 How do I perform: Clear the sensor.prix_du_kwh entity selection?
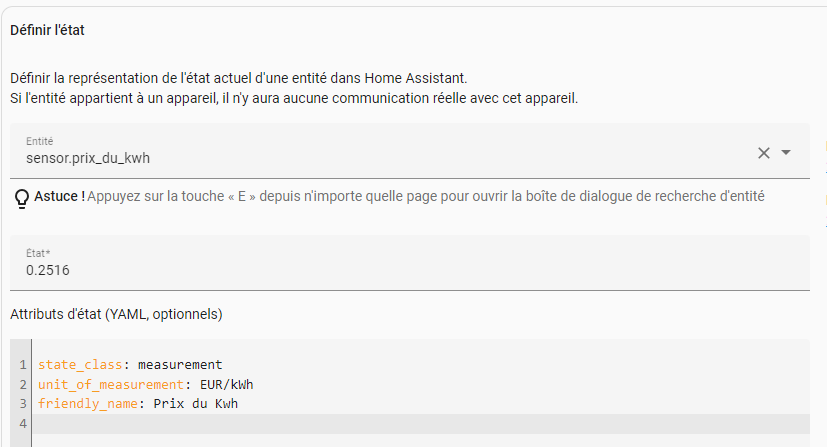[764, 153]
